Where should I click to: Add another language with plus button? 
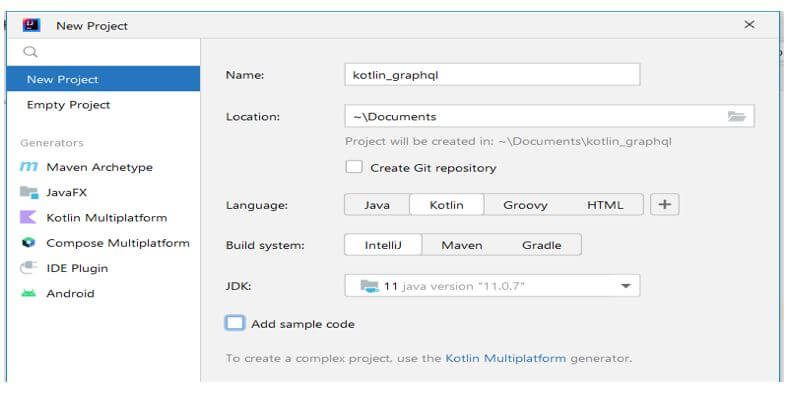coord(664,205)
